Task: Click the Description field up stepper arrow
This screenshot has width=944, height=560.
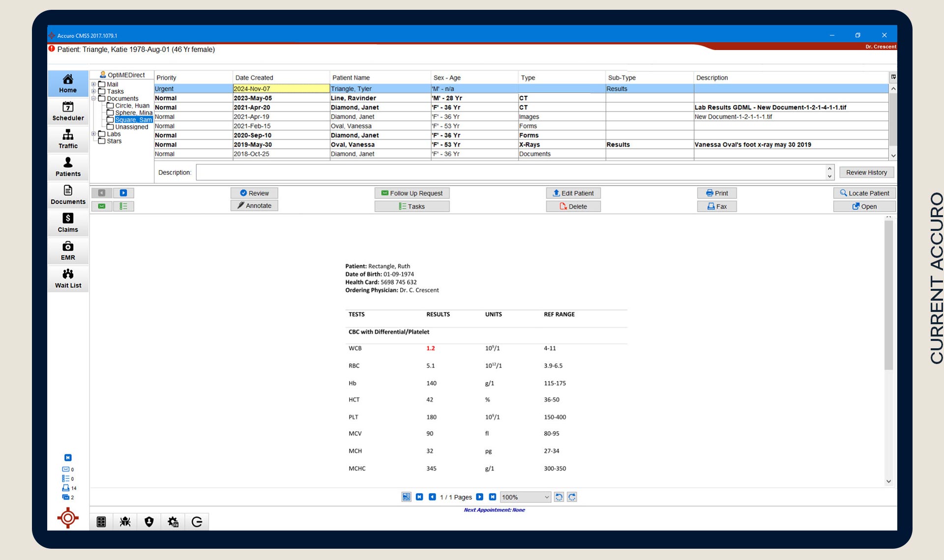Action: pos(830,168)
